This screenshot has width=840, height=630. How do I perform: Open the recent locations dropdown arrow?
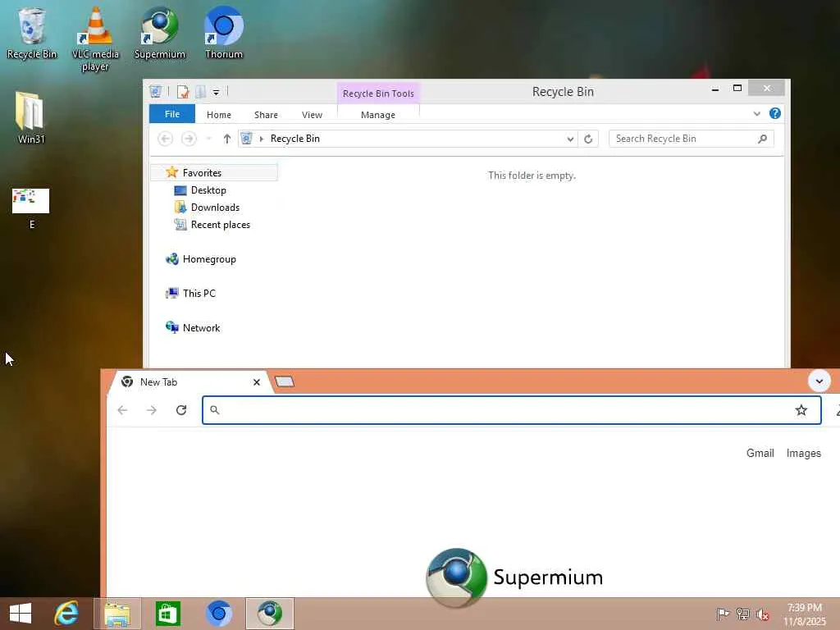coord(209,139)
